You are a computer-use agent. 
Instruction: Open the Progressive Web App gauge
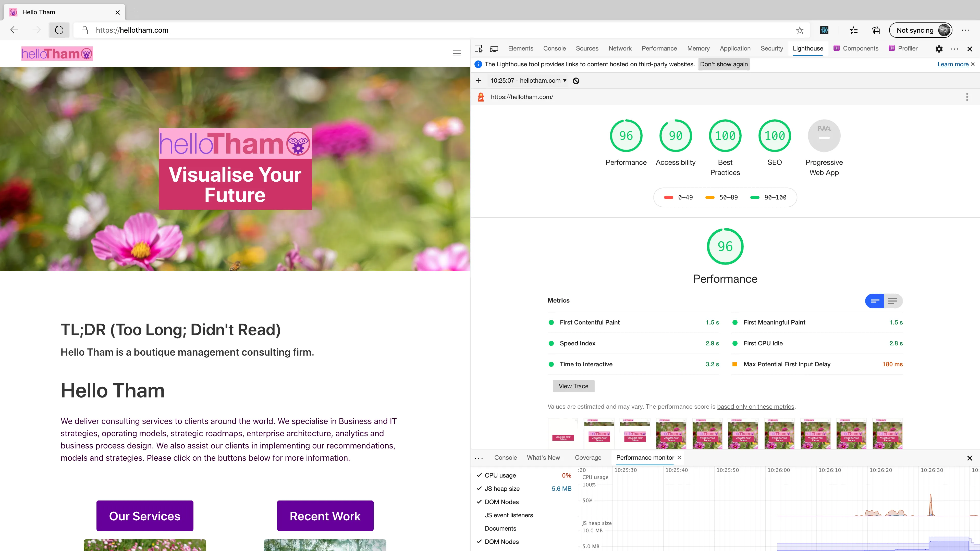click(x=824, y=136)
